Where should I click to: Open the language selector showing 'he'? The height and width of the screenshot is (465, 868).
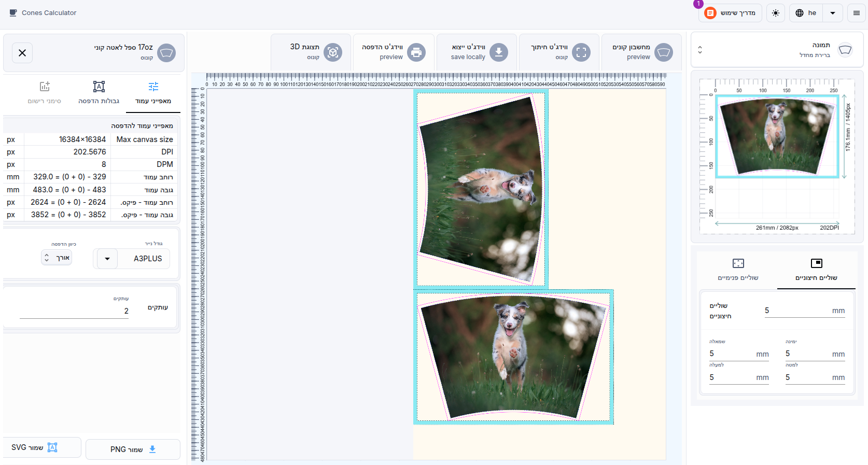pyautogui.click(x=806, y=13)
